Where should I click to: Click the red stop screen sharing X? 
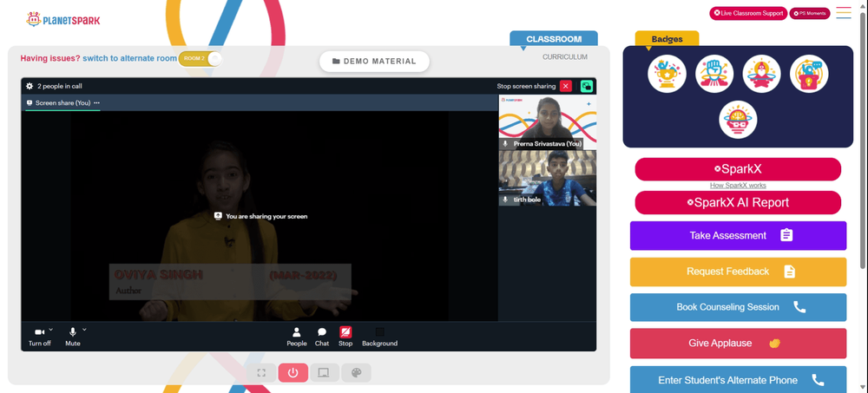point(565,86)
